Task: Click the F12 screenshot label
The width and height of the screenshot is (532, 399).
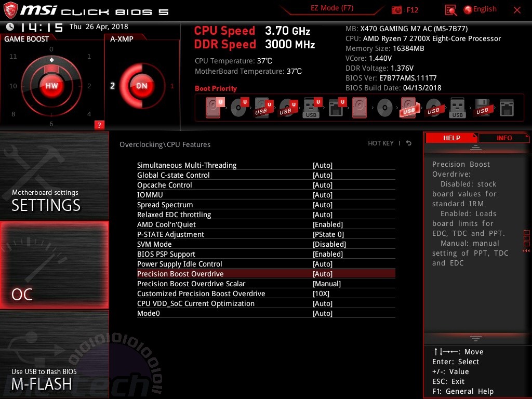Action: [412, 10]
